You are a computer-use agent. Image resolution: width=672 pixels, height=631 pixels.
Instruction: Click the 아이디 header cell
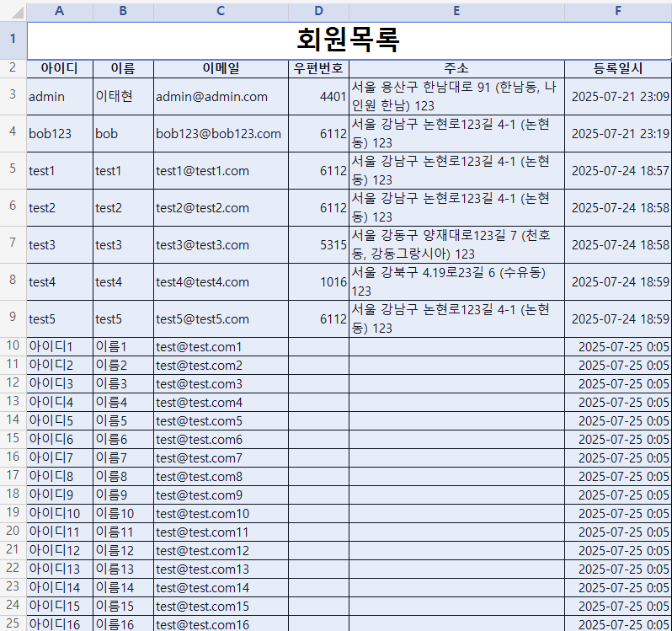pos(60,68)
